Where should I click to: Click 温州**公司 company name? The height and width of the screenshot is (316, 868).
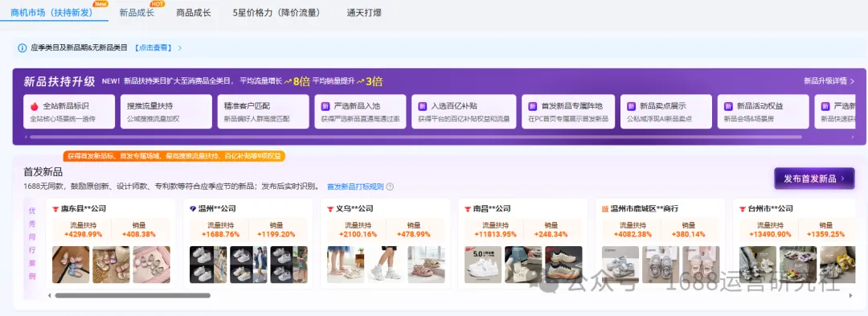(216, 208)
